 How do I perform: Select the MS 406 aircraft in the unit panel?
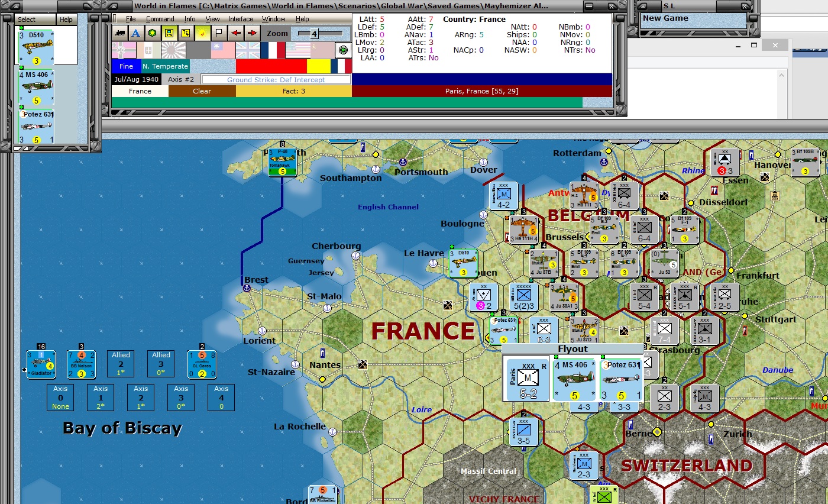tap(36, 88)
